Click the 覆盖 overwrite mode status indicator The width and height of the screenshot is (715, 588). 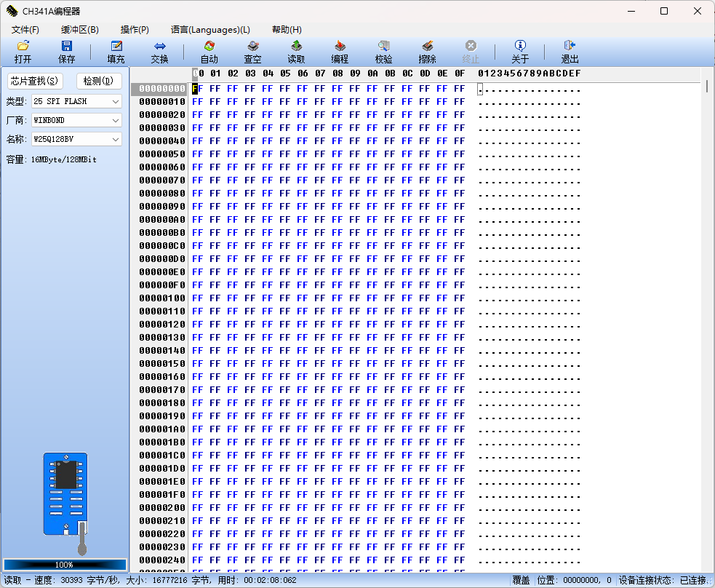point(521,580)
